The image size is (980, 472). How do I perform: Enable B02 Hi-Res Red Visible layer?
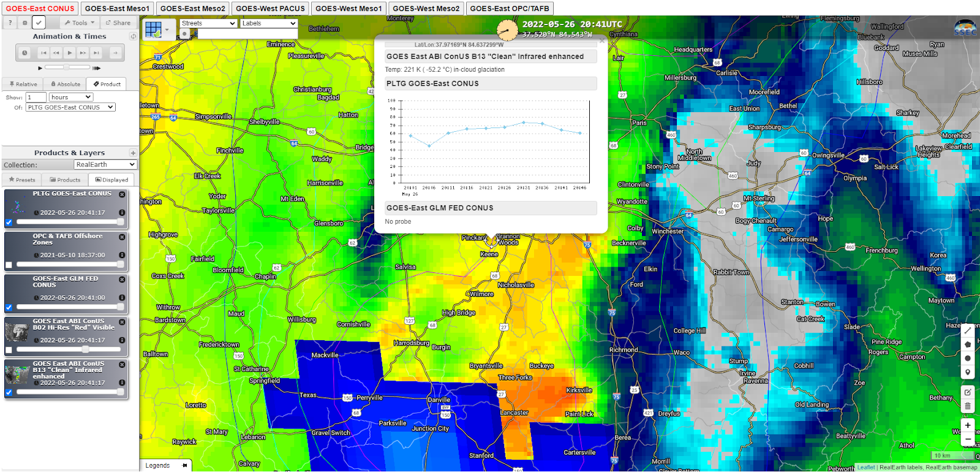(x=9, y=350)
